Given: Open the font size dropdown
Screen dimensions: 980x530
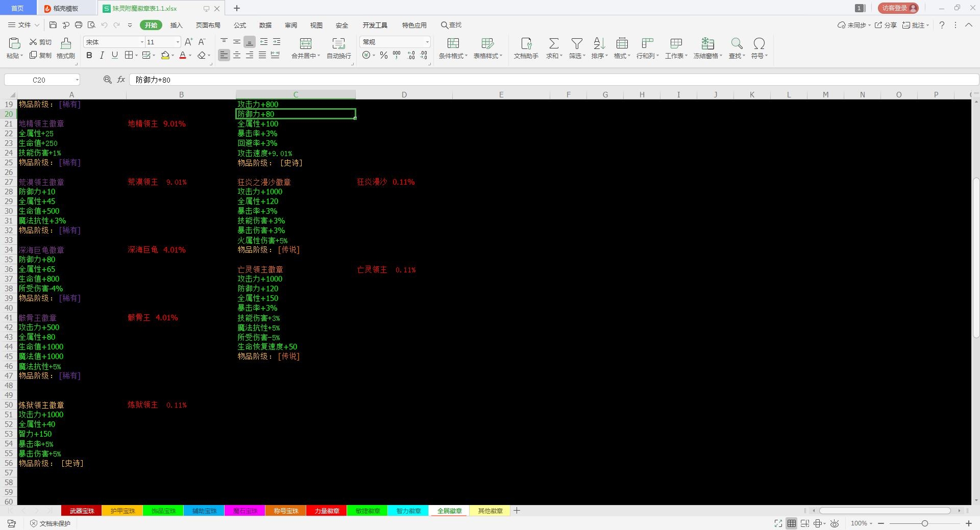Looking at the screenshot, I should coord(178,42).
